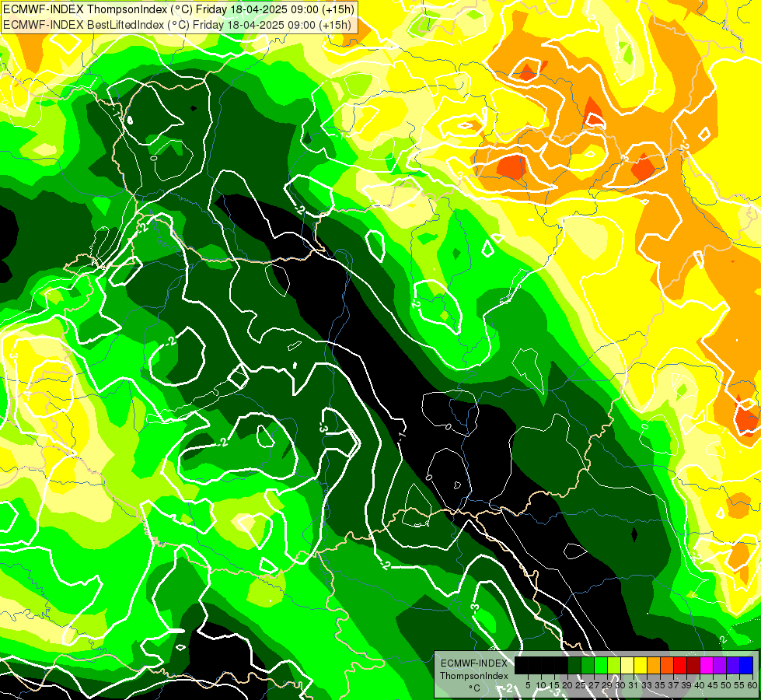Image resolution: width=761 pixels, height=700 pixels.
Task: Click the legend tick label '25'
Action: pyautogui.click(x=581, y=685)
